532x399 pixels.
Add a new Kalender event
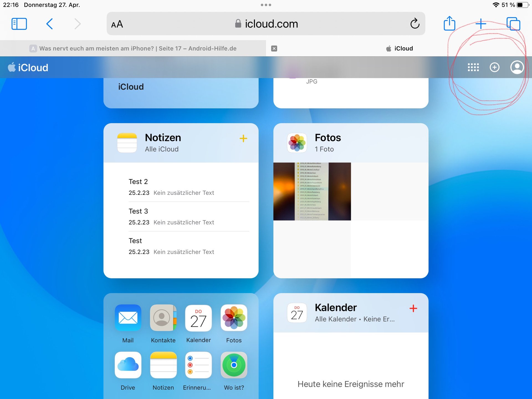pos(413,308)
